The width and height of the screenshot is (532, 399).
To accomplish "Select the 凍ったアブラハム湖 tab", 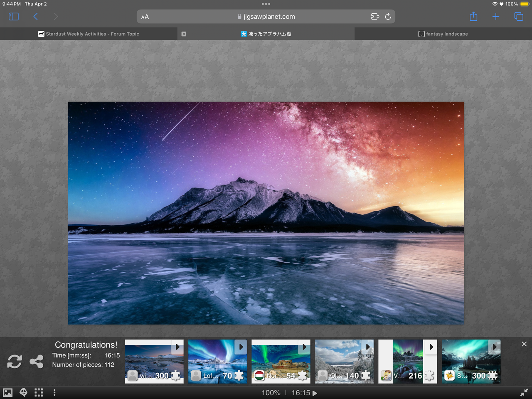I will point(266,34).
